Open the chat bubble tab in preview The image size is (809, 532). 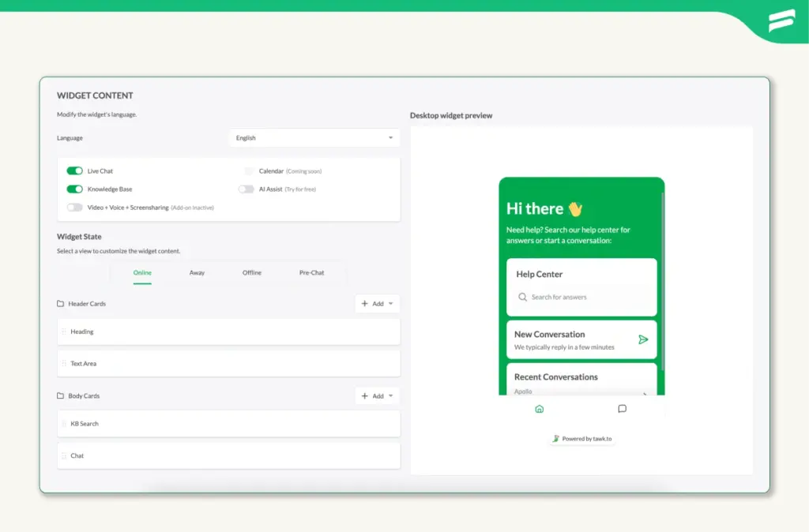tap(623, 409)
